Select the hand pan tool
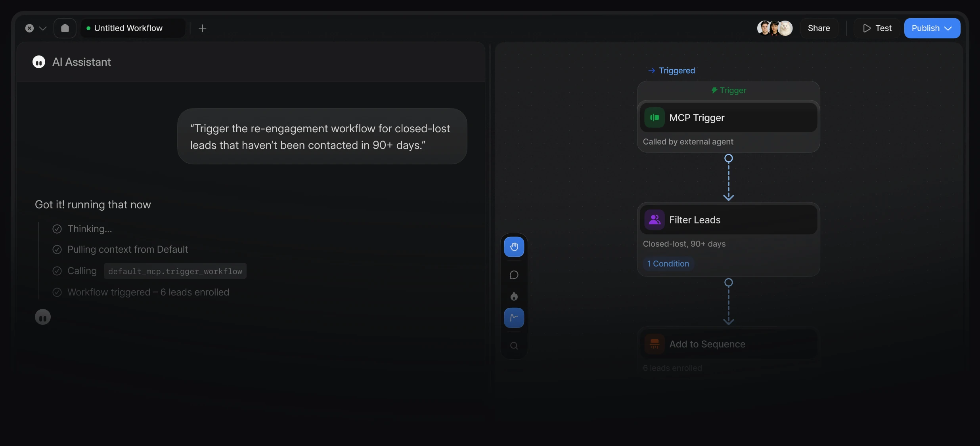980x446 pixels. (514, 247)
